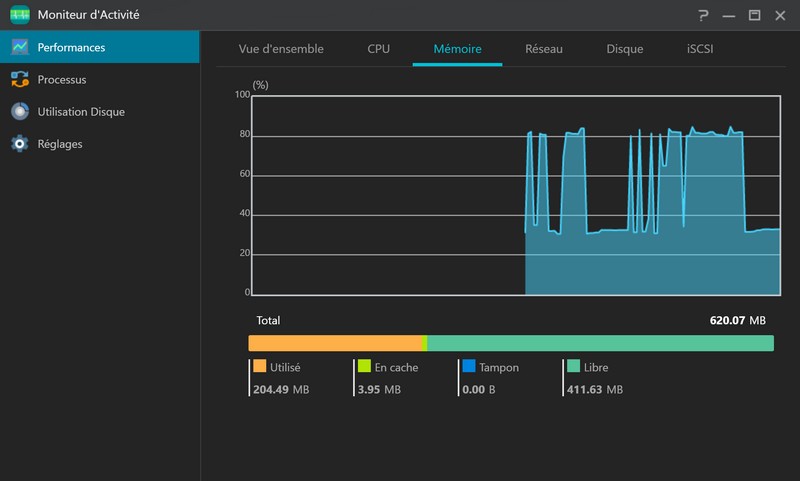Click the Total label above the memory bar
Image resolution: width=800 pixels, height=481 pixels.
tap(268, 320)
